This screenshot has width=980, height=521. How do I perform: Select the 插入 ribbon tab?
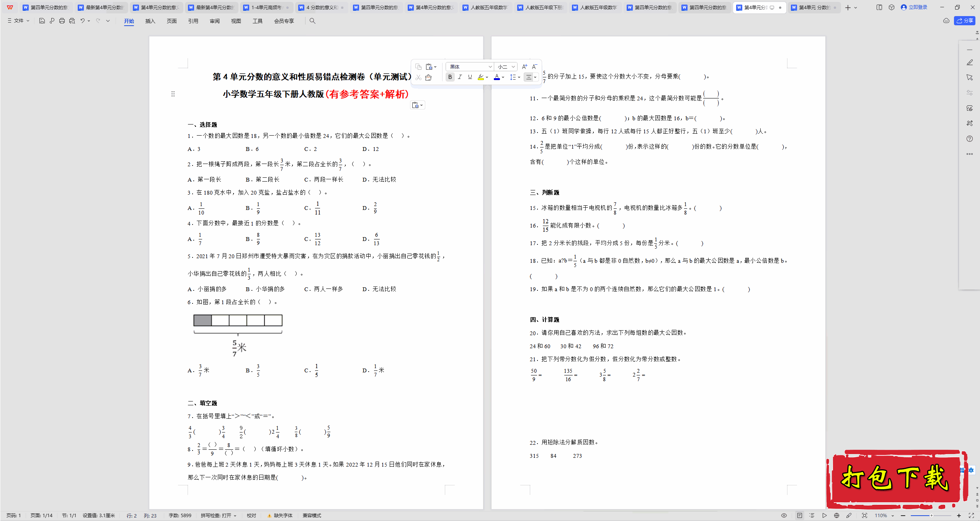tap(150, 21)
